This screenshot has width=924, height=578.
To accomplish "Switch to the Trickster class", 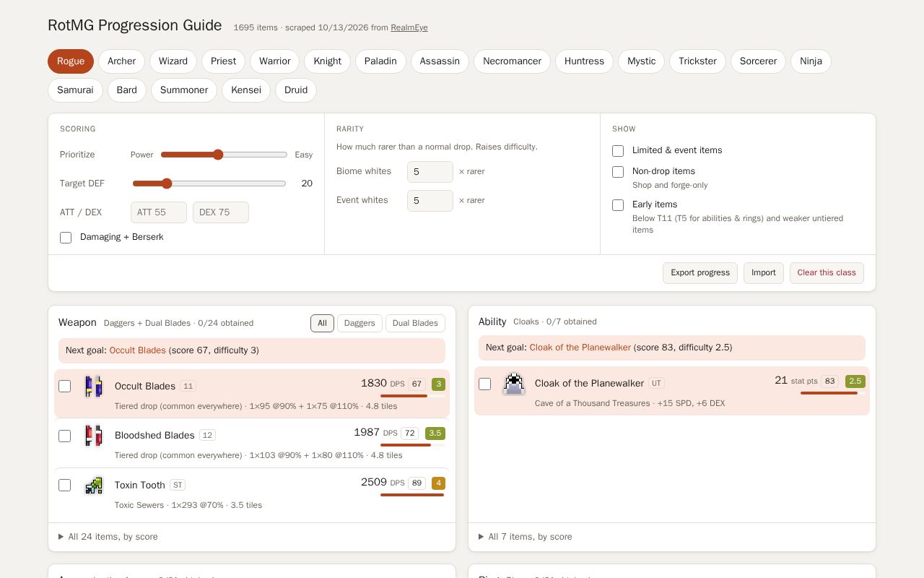I will click(x=697, y=61).
